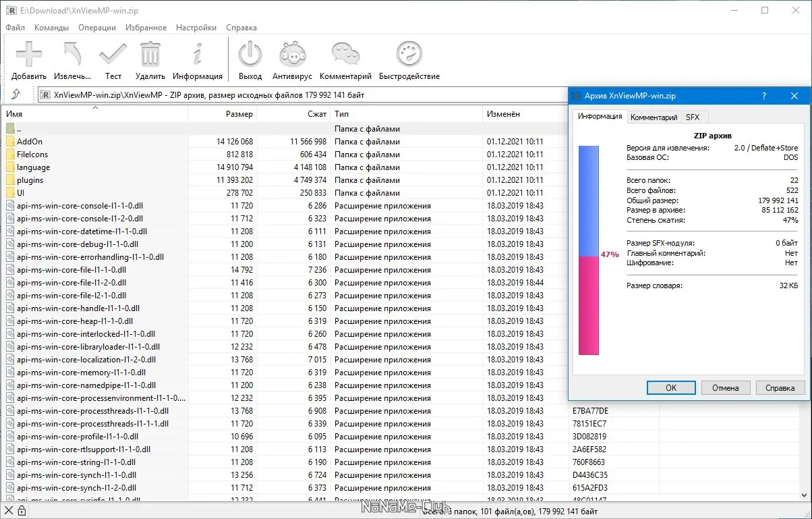812x519 pixels.
Task: Close the Архив XnViewMP-win.zip dialog
Action: 794,96
